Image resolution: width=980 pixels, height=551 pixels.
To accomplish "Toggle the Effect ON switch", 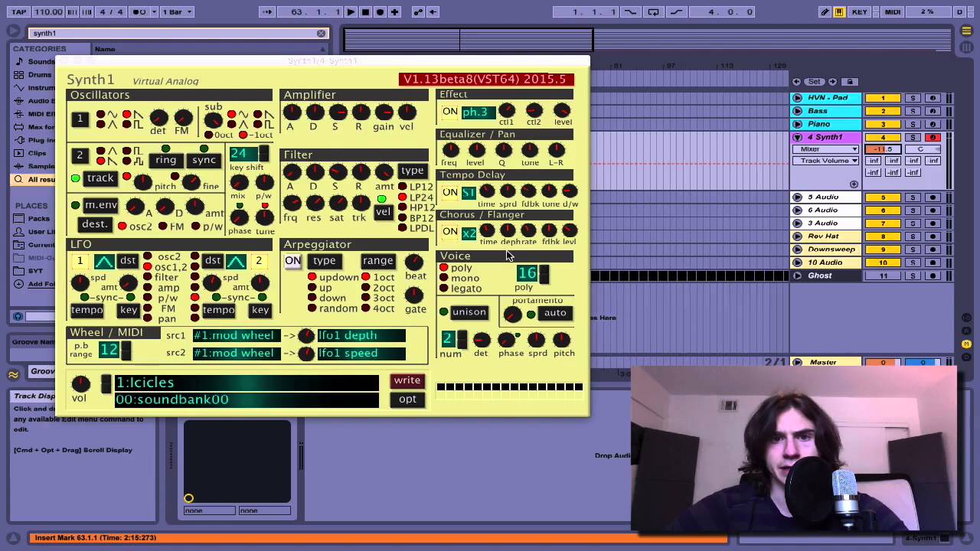I will click(449, 112).
